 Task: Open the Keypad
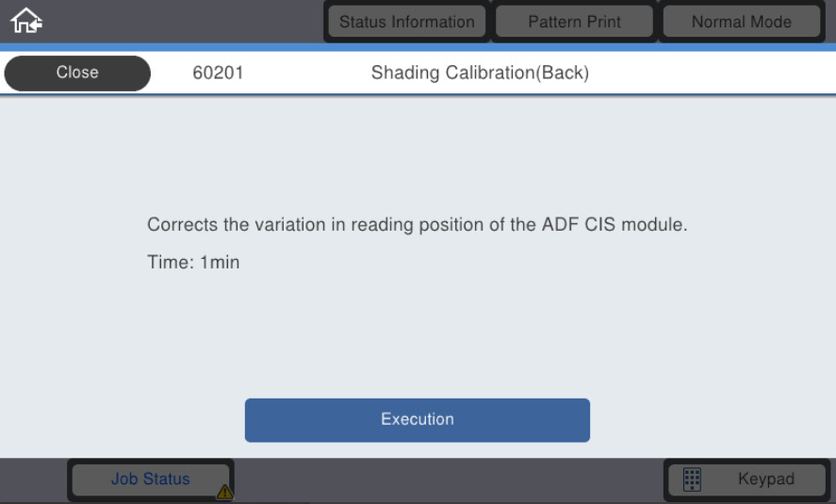click(747, 480)
